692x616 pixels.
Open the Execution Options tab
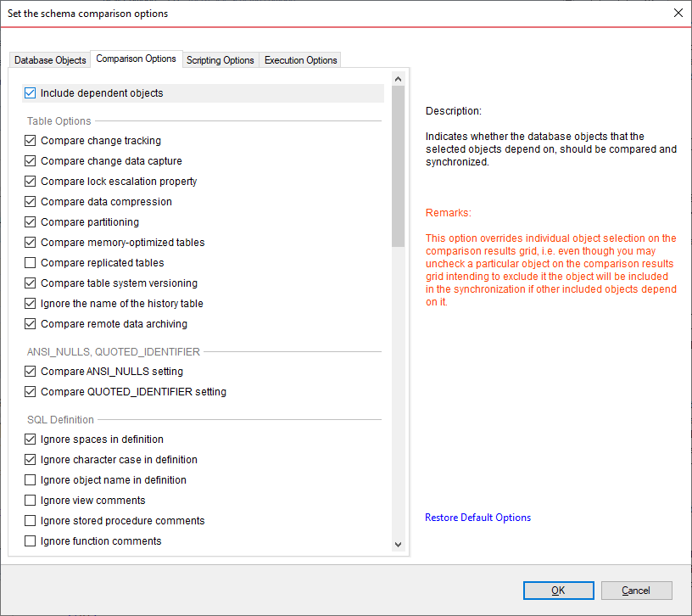(x=300, y=60)
